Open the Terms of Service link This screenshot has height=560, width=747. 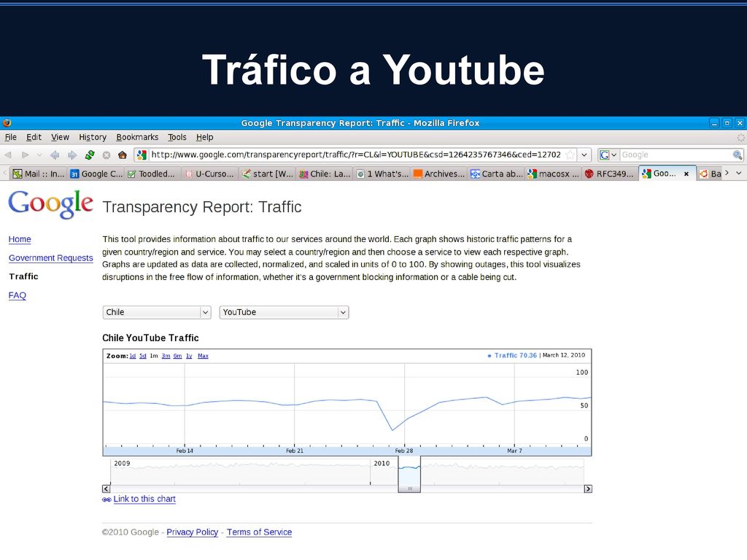point(259,532)
